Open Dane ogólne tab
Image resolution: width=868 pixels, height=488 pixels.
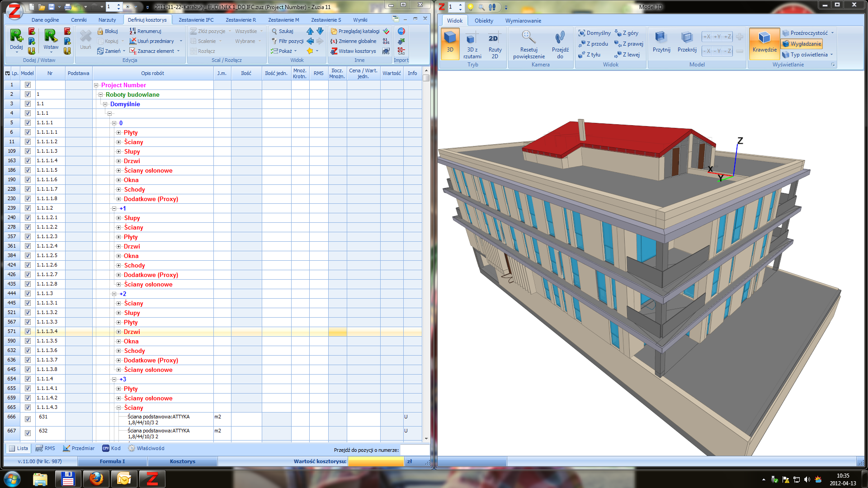coord(45,20)
